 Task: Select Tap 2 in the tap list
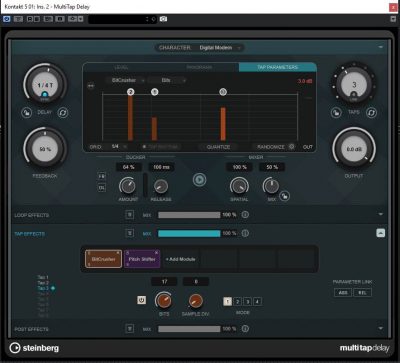pyautogui.click(x=43, y=283)
